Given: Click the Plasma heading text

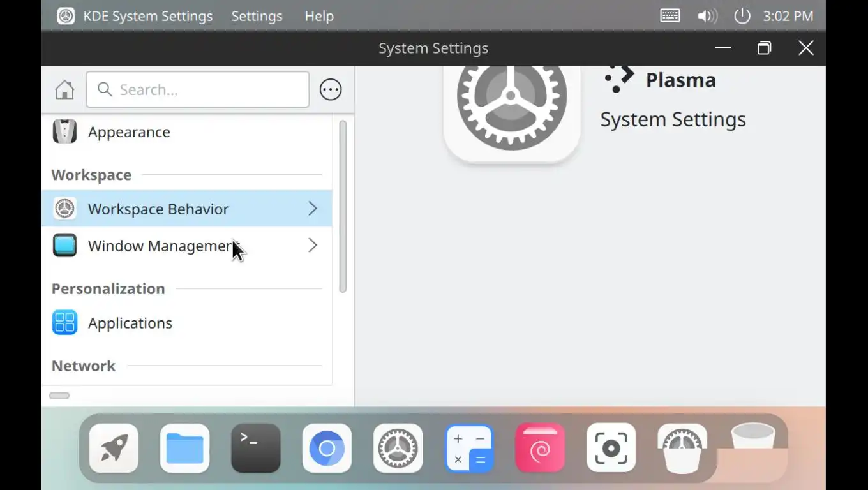Looking at the screenshot, I should 680,80.
